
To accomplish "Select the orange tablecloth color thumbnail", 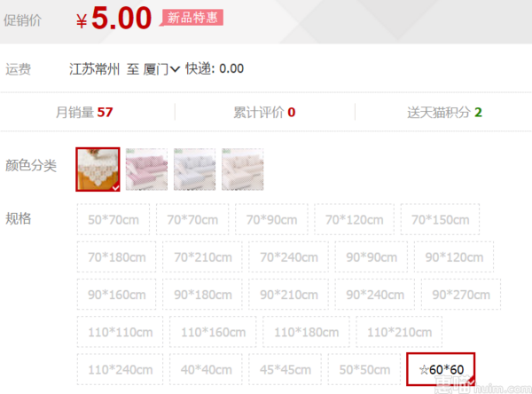I will point(98,169).
